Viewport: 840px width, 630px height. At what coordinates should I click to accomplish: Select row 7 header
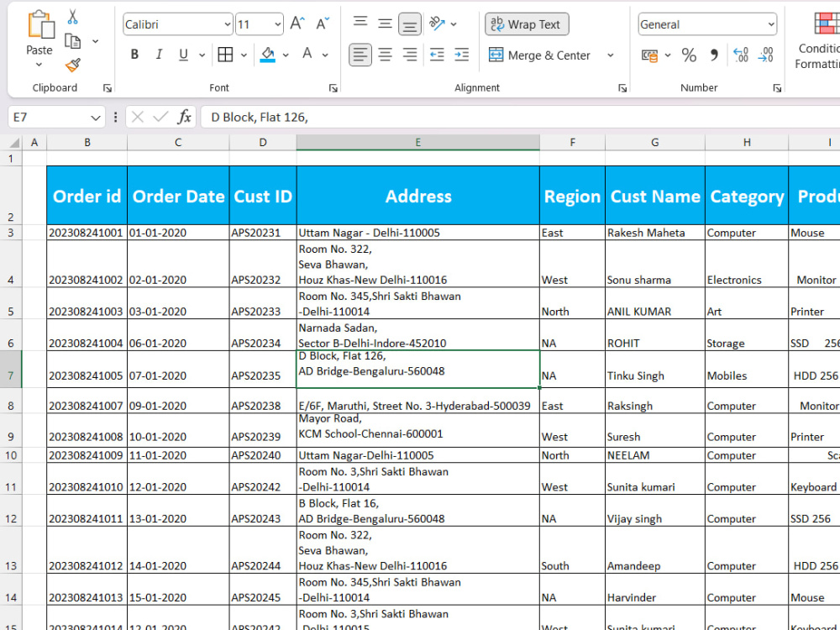tap(11, 369)
